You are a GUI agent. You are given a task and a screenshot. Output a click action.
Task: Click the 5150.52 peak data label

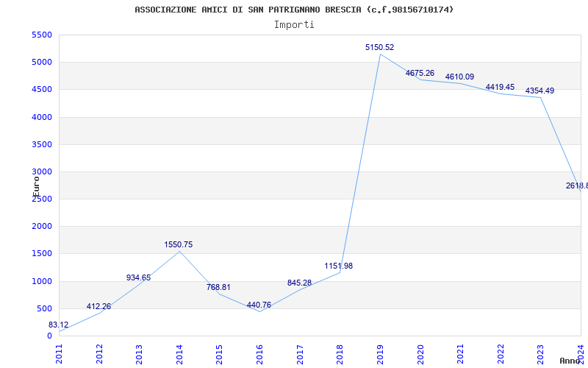(379, 47)
